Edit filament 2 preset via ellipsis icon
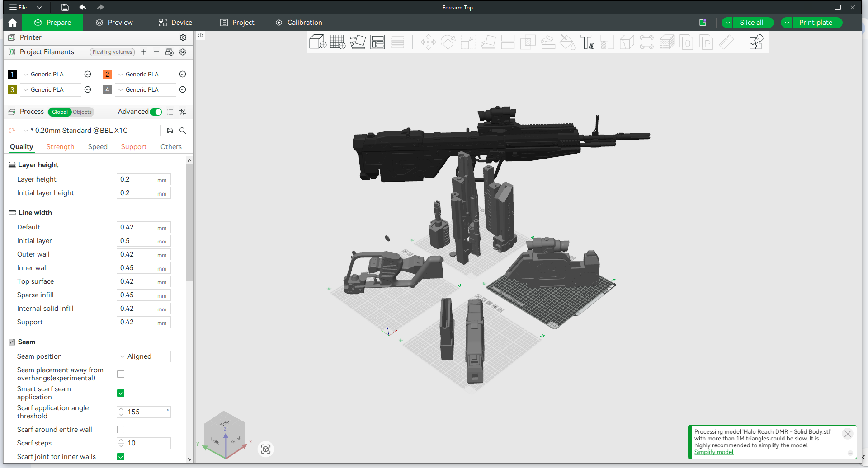Image resolution: width=868 pixels, height=468 pixels. 183,74
